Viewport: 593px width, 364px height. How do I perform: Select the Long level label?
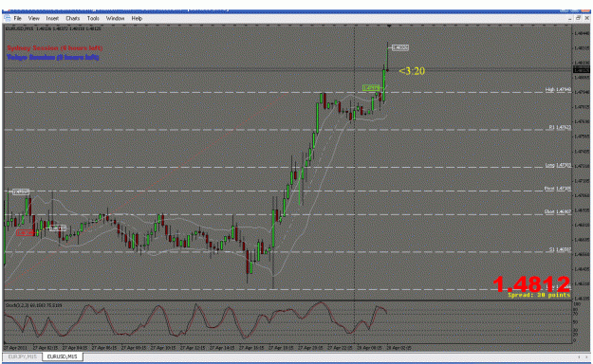point(558,165)
